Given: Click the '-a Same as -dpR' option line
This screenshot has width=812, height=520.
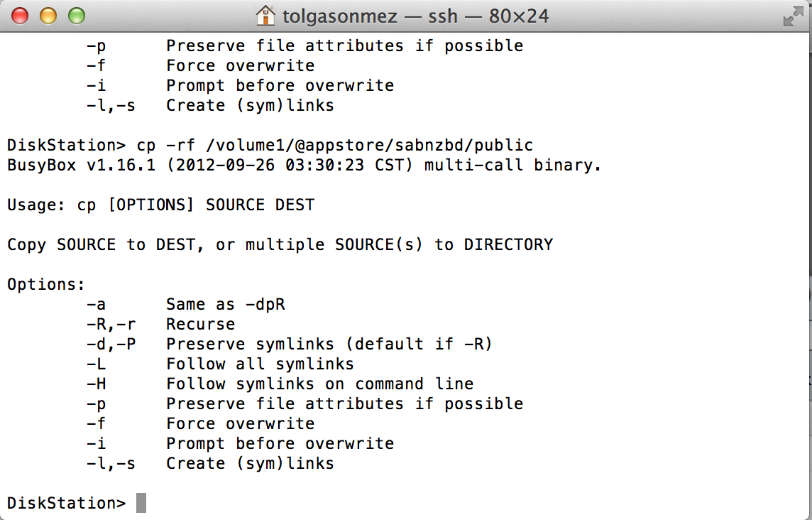Looking at the screenshot, I should pos(185,304).
